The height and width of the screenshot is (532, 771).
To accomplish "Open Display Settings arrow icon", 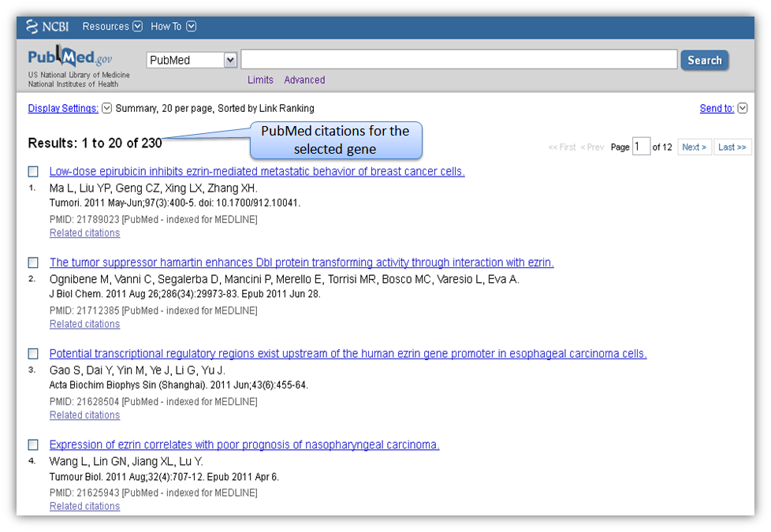I will coord(107,109).
